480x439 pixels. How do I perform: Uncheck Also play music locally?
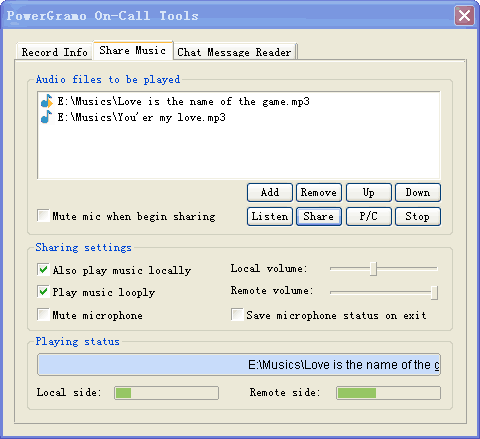point(43,269)
